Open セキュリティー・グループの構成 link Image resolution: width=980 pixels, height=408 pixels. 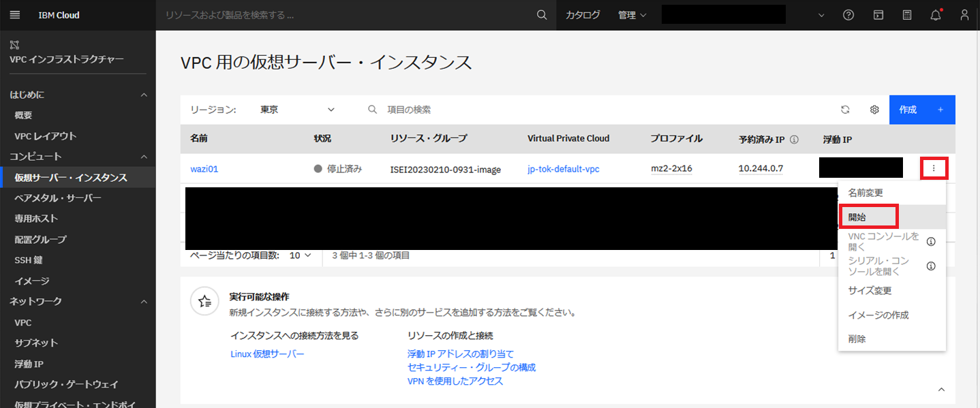click(x=472, y=367)
